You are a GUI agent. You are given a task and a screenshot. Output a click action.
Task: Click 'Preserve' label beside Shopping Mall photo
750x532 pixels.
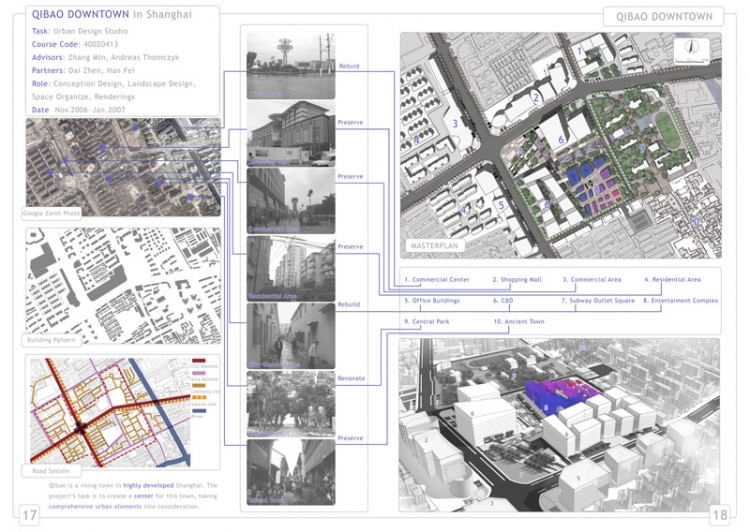350,122
